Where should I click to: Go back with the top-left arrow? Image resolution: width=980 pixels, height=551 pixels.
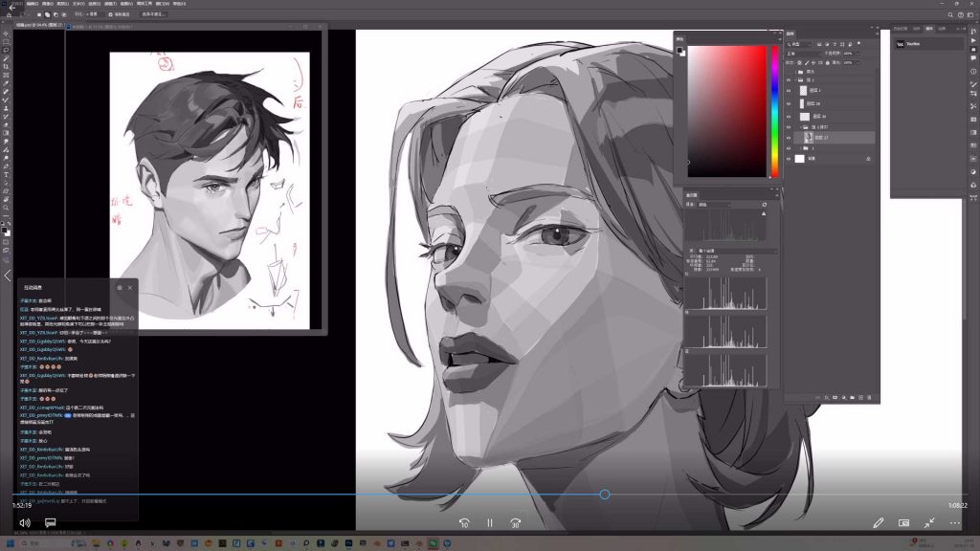[11, 7]
